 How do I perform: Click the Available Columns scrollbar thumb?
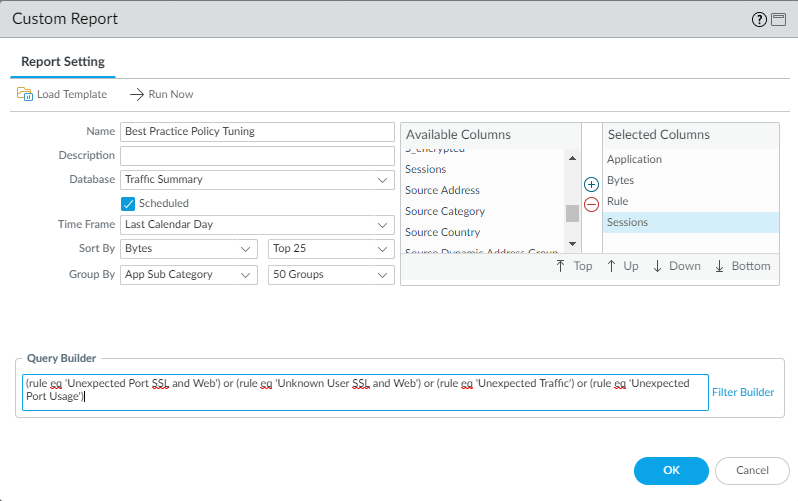572,212
